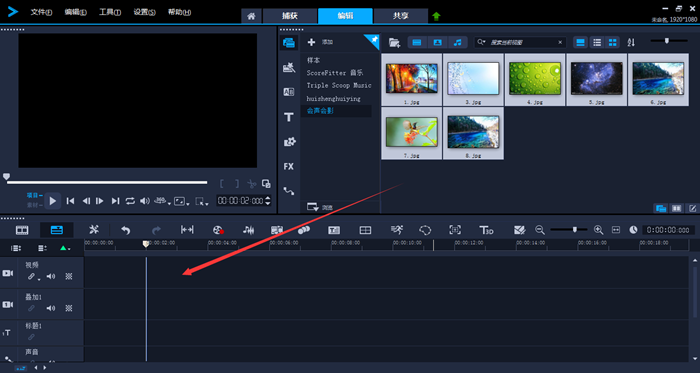Click the undo arrow in timeline toolbar

(x=126, y=230)
